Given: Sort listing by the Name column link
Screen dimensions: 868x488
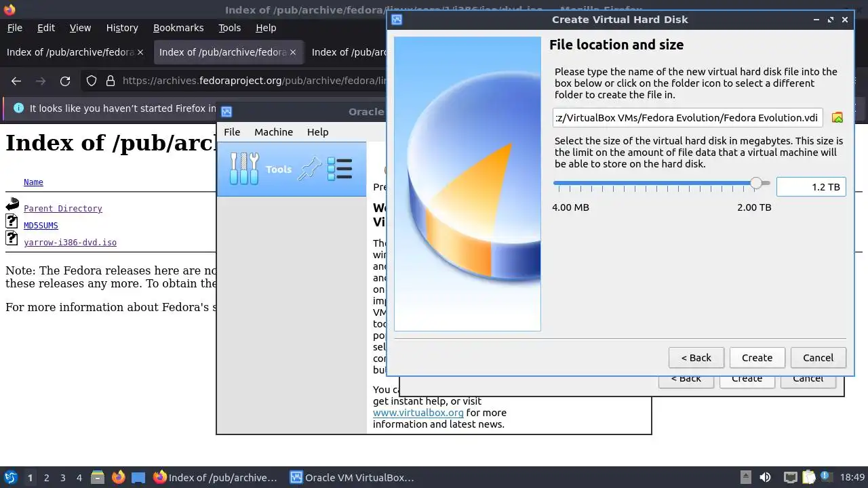Looking at the screenshot, I should click(33, 182).
